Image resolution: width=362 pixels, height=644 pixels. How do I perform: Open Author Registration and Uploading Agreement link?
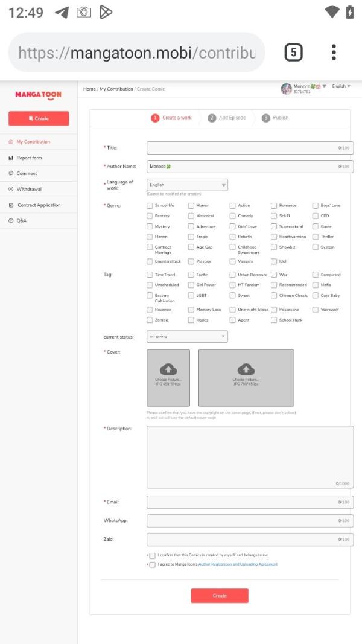pos(238,564)
